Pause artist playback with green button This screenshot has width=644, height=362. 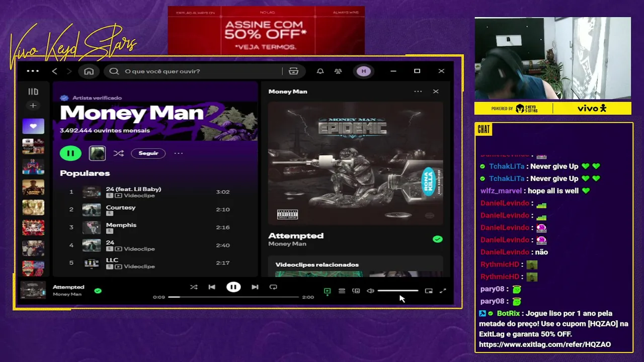pos(70,153)
